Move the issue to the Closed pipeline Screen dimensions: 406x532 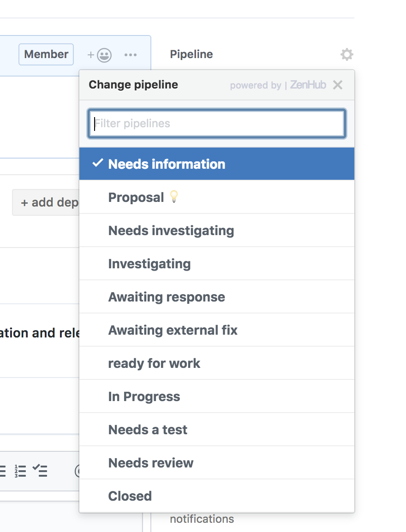[x=217, y=496]
